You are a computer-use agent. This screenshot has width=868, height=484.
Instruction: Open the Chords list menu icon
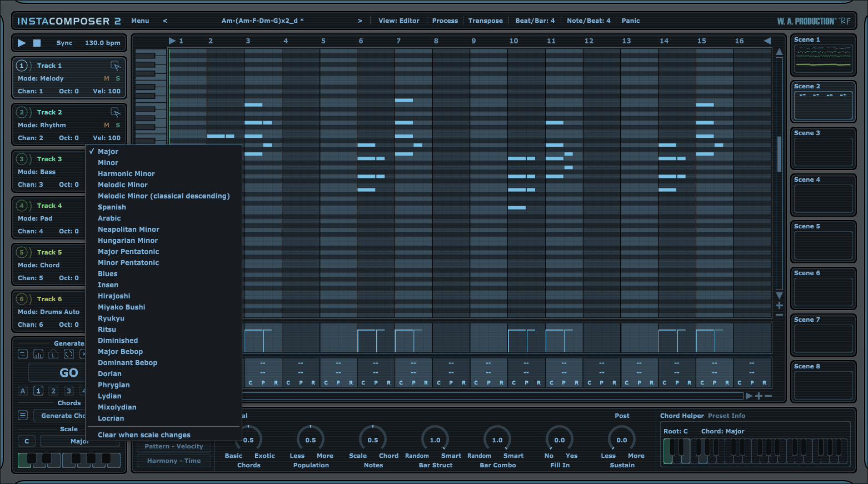point(23,415)
